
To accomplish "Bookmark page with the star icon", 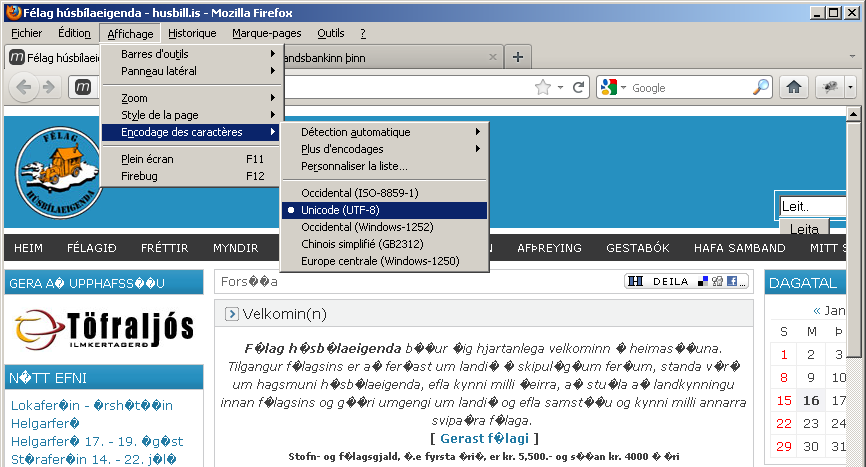I will [543, 87].
